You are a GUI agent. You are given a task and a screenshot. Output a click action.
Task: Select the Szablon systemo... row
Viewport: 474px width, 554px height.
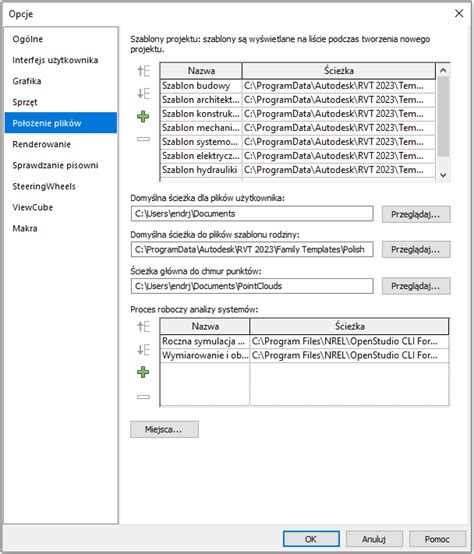[x=297, y=142]
